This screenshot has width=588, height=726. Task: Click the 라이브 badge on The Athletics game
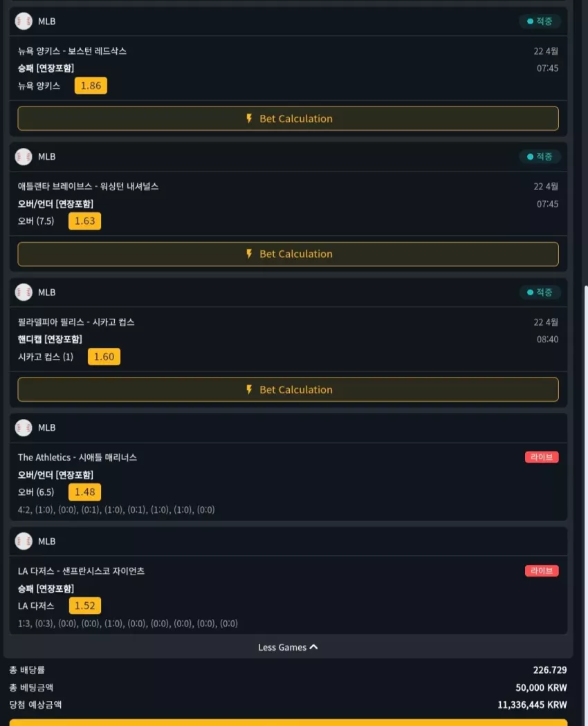tap(542, 457)
